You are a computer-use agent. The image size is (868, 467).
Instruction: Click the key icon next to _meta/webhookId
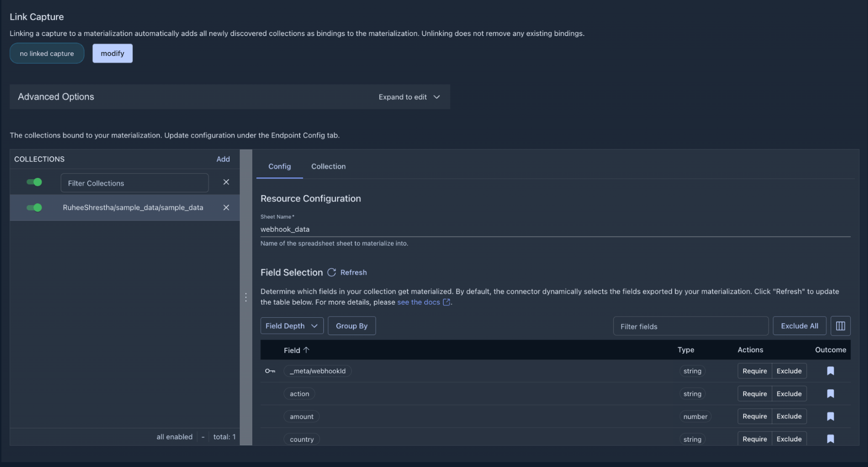click(x=270, y=371)
